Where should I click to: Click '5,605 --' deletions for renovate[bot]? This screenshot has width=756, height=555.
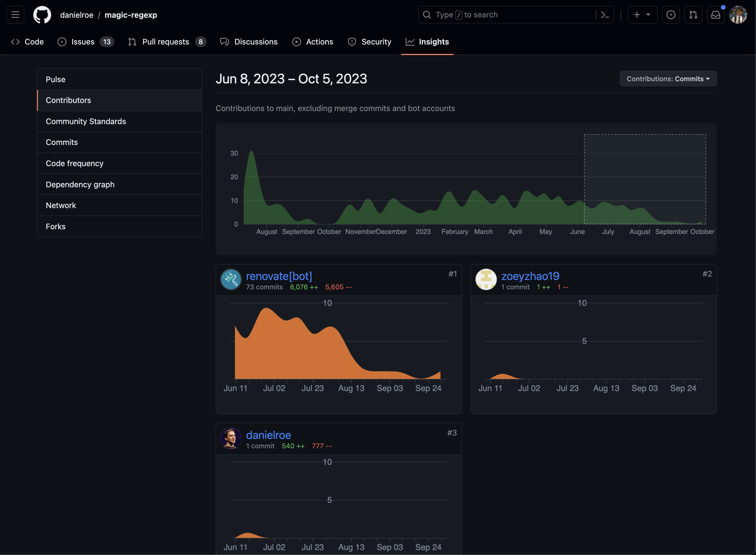tap(339, 287)
